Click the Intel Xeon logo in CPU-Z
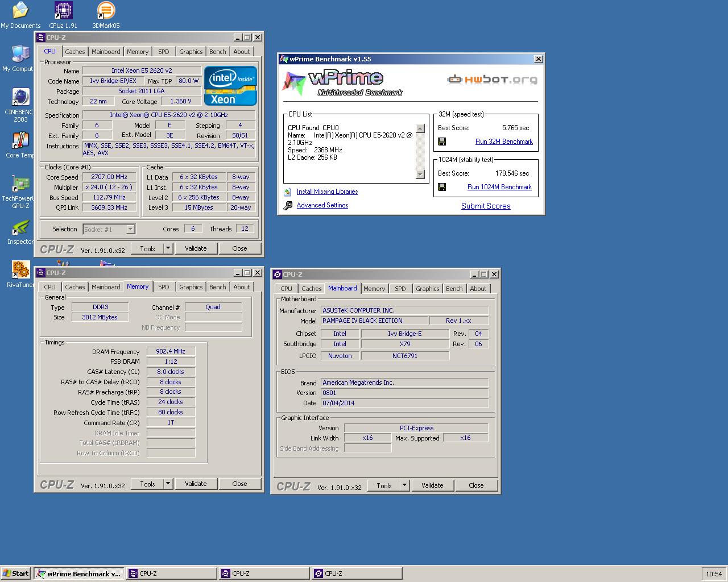728x582 pixels. (230, 86)
